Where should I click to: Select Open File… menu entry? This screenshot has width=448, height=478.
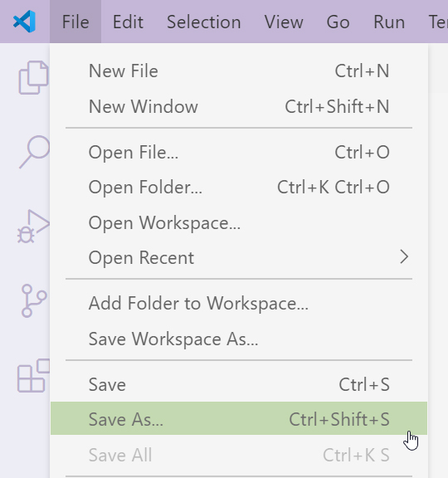point(239,152)
